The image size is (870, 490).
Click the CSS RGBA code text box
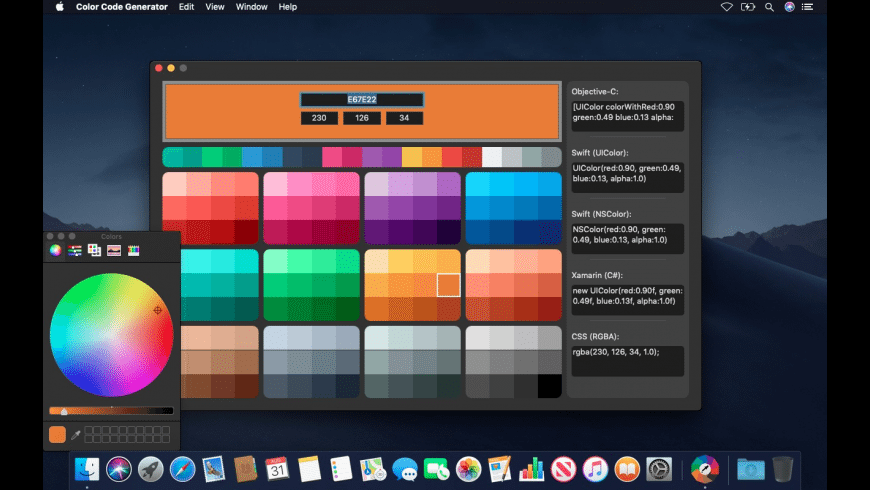[x=627, y=361]
